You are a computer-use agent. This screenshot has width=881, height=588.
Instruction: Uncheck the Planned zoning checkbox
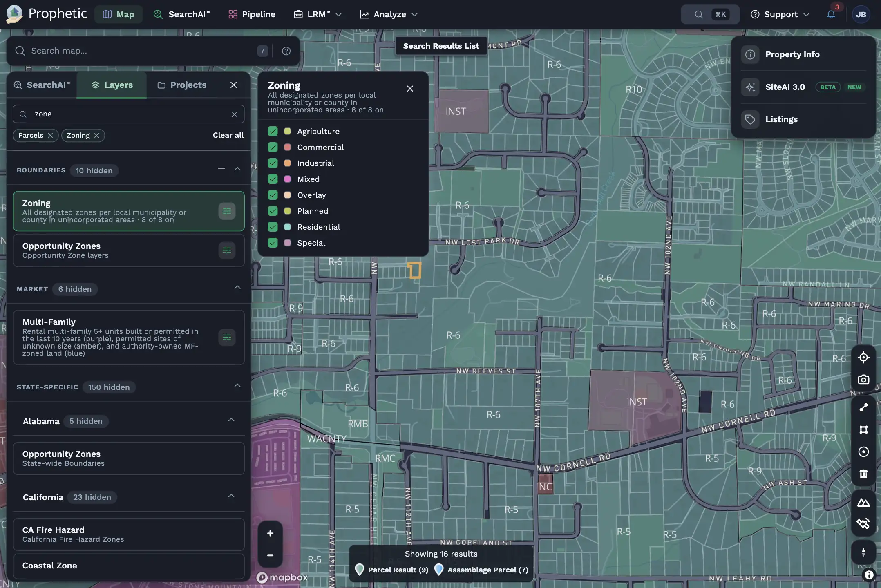273,211
